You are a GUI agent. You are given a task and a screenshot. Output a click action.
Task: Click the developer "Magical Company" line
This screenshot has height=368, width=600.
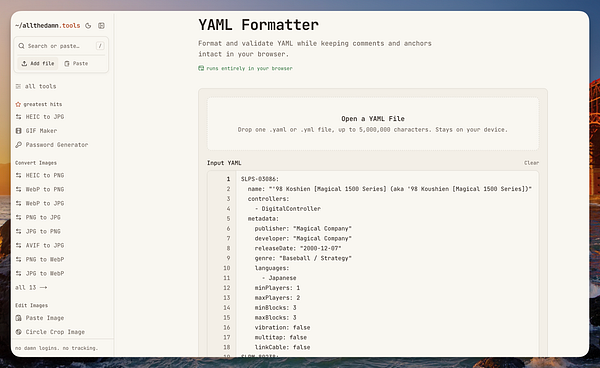(303, 239)
